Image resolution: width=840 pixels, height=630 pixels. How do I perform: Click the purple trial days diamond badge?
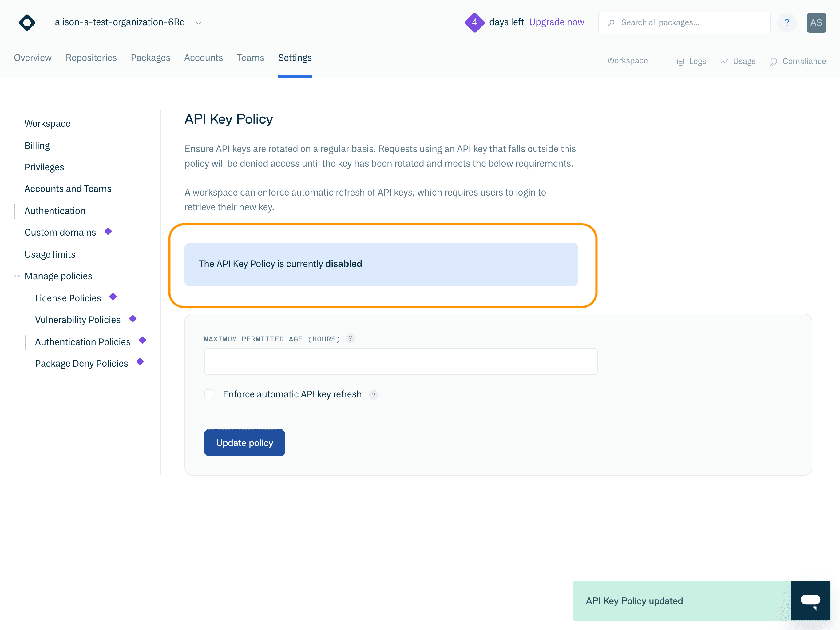tap(474, 22)
